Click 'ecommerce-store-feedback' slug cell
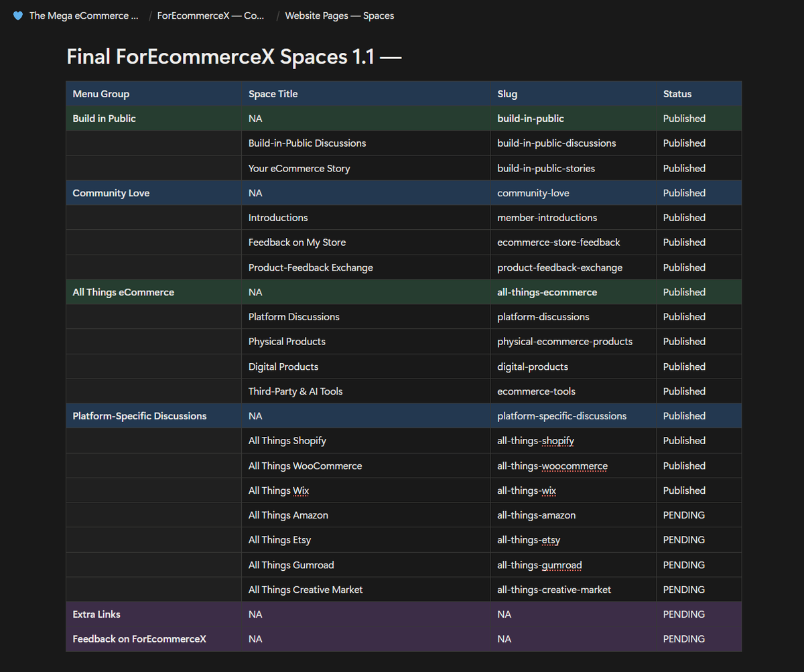This screenshot has width=804, height=672. pyautogui.click(x=574, y=243)
